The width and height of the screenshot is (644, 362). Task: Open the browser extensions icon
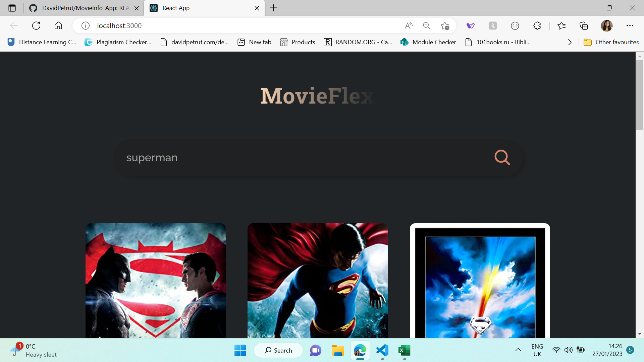(537, 25)
